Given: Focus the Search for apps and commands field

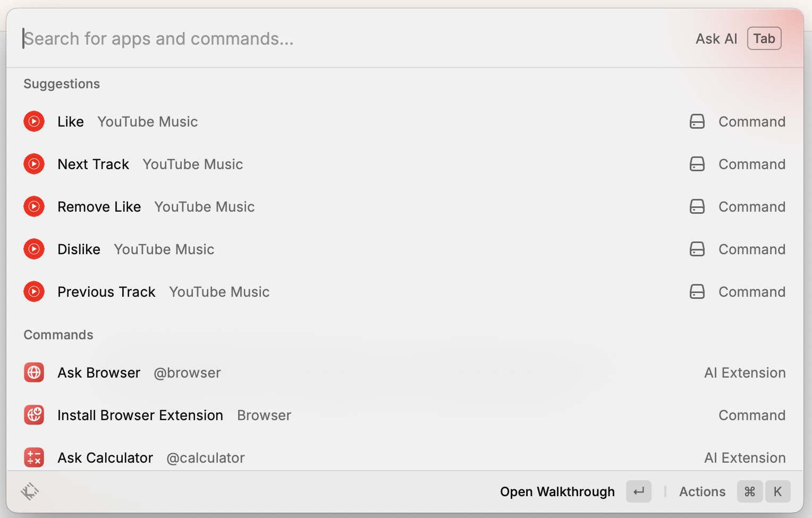Looking at the screenshot, I should point(319,39).
